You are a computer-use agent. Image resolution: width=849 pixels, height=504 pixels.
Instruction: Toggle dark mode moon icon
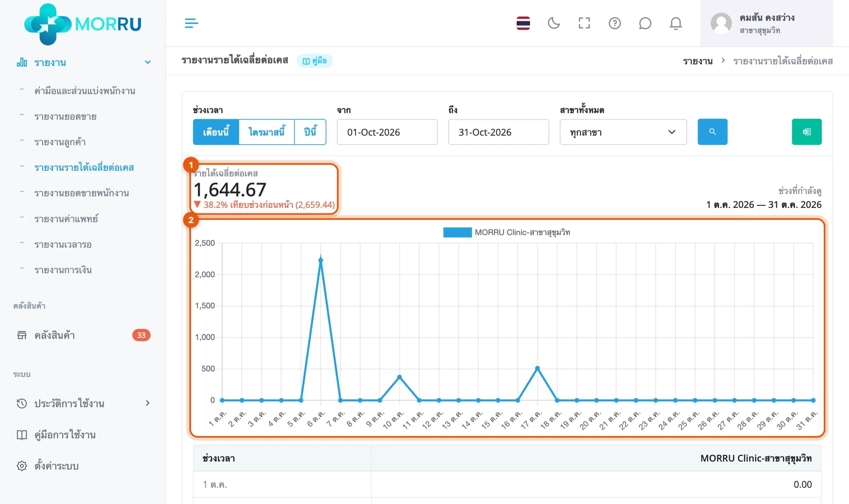(554, 23)
